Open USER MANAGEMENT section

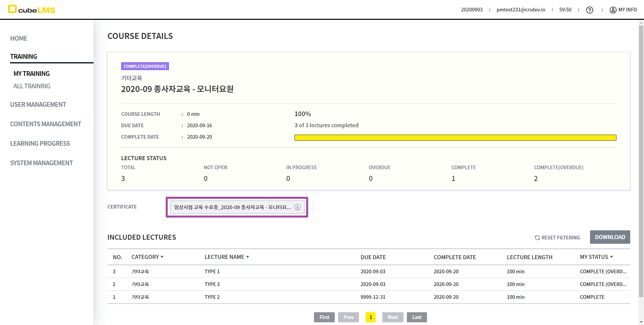tap(38, 104)
